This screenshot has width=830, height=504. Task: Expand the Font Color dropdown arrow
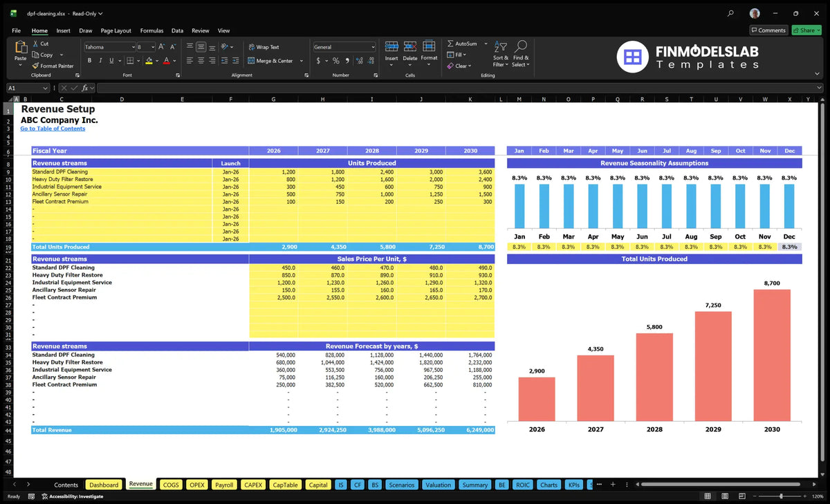click(x=174, y=61)
